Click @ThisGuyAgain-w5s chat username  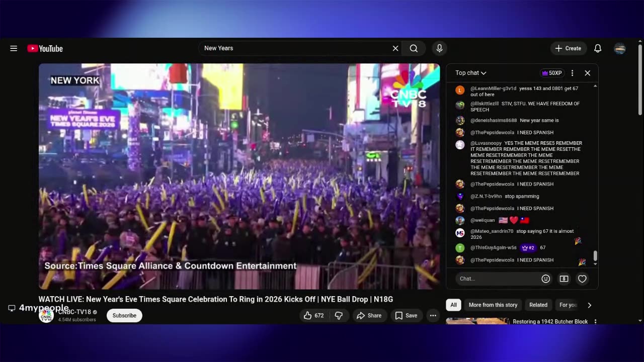point(494,248)
